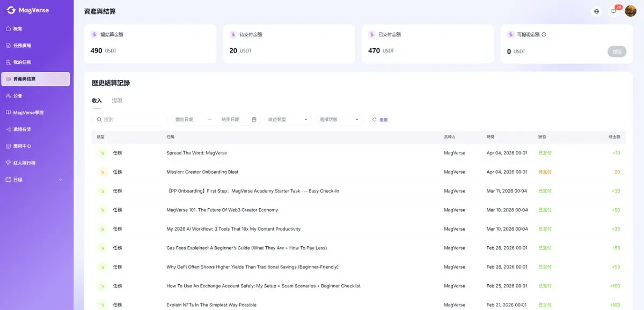Switch to the 收入 tab
This screenshot has width=644, height=310.
[97, 101]
